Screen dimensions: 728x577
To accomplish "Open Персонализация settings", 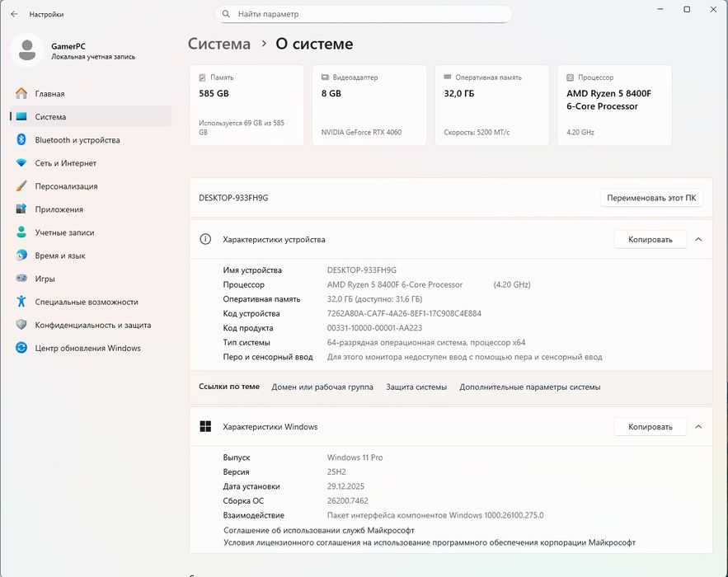I will pyautogui.click(x=91, y=186).
